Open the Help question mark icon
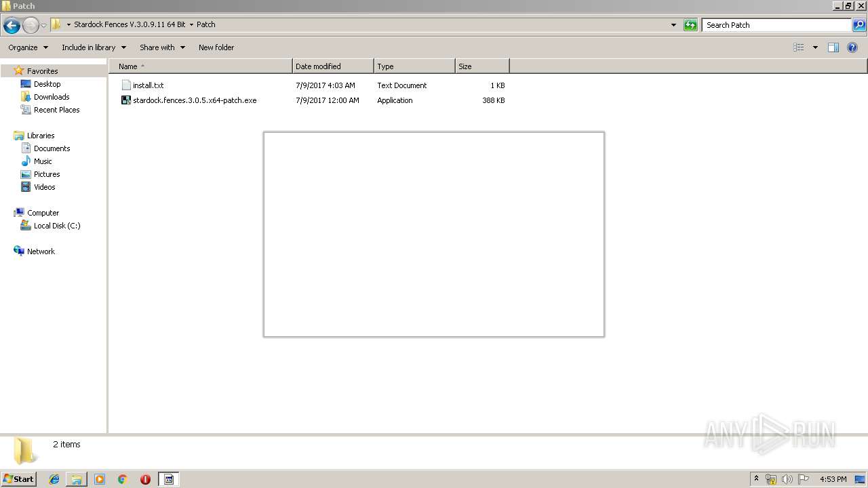868x488 pixels. [x=852, y=47]
